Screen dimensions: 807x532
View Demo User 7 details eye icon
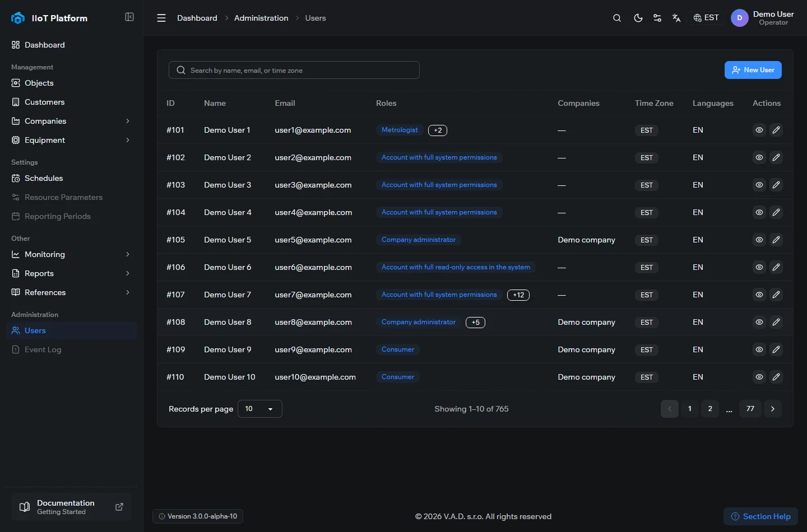(759, 295)
